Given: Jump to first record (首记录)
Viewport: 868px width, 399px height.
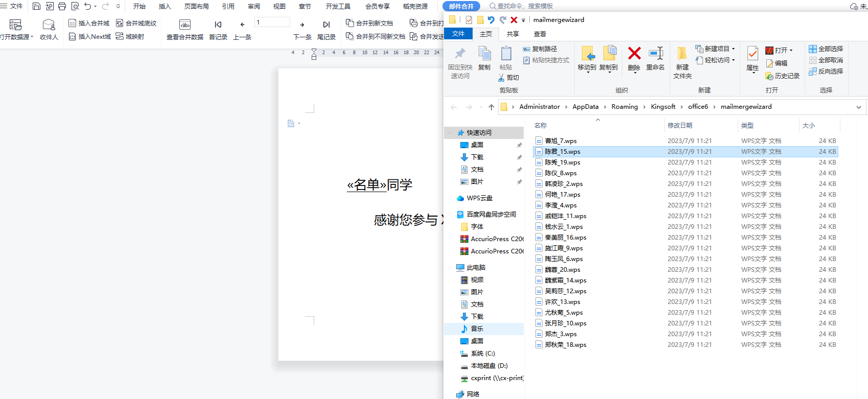Looking at the screenshot, I should click(218, 30).
